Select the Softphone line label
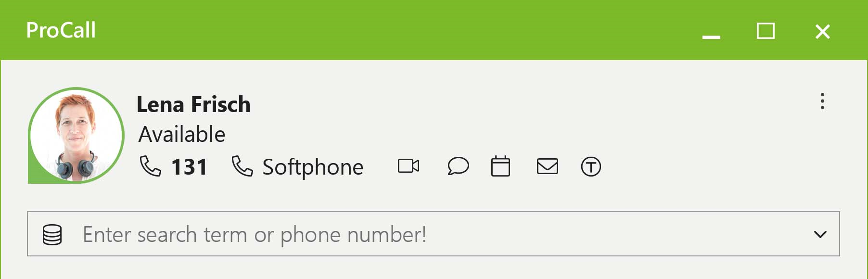 [x=313, y=168]
